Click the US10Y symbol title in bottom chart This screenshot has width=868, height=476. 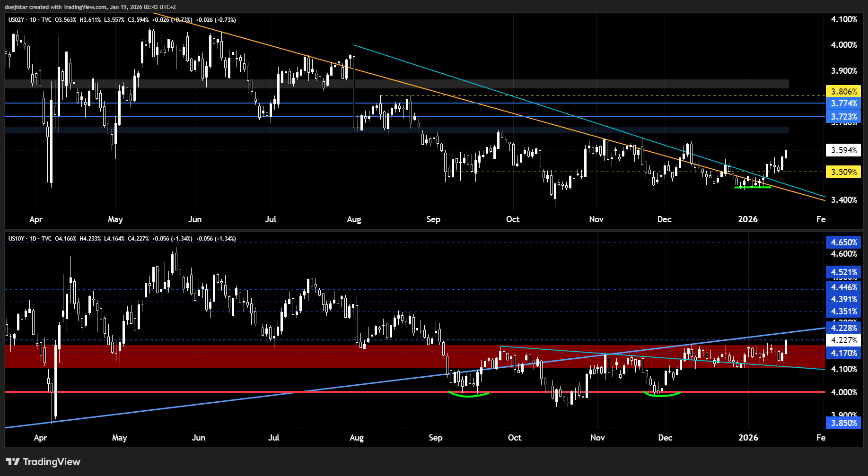click(16, 239)
